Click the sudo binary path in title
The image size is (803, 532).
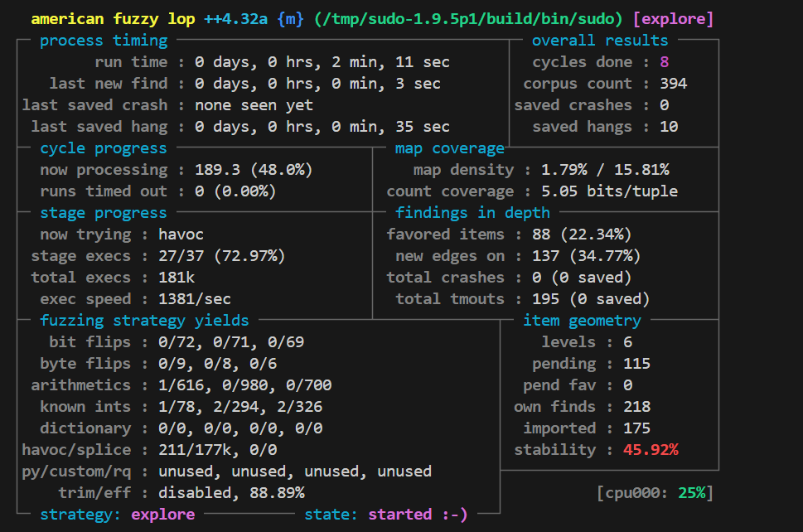coord(468,19)
